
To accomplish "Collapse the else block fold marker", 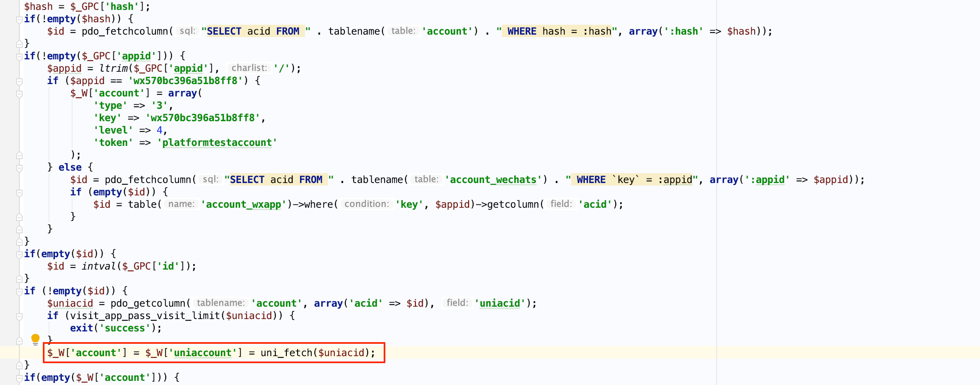I will pos(19,168).
